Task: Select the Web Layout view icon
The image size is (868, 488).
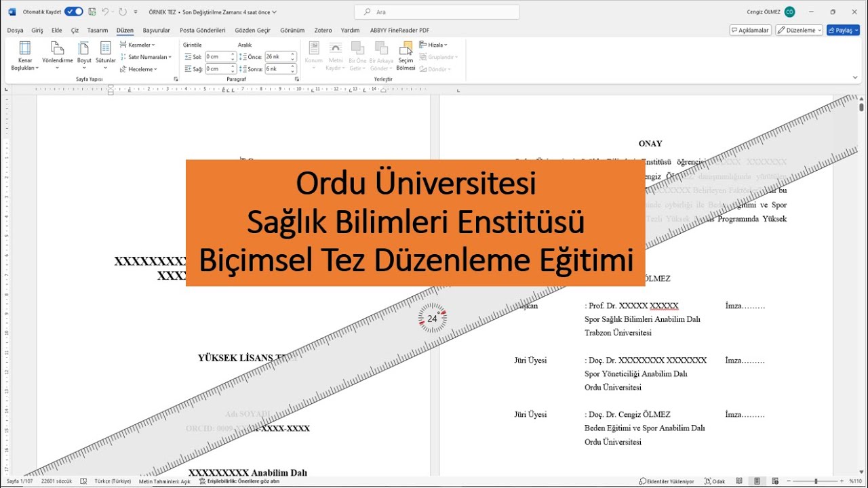Action: pos(774,481)
